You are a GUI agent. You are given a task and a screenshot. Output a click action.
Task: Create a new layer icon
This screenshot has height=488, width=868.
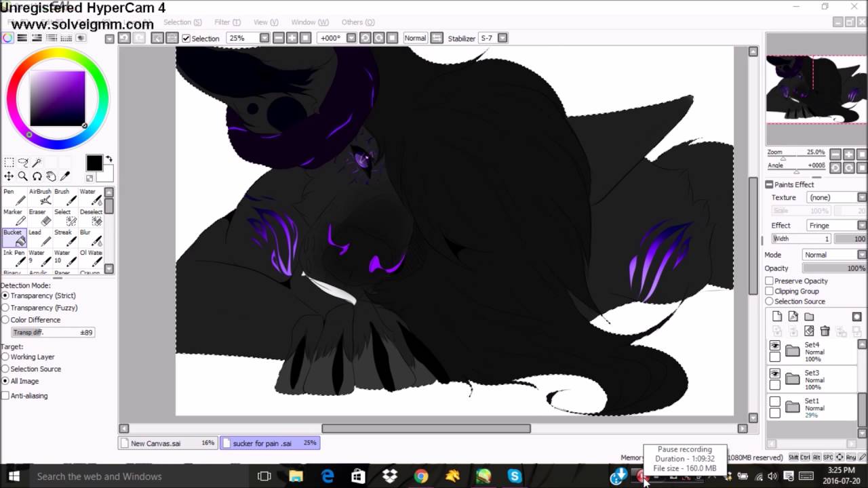[777, 317]
